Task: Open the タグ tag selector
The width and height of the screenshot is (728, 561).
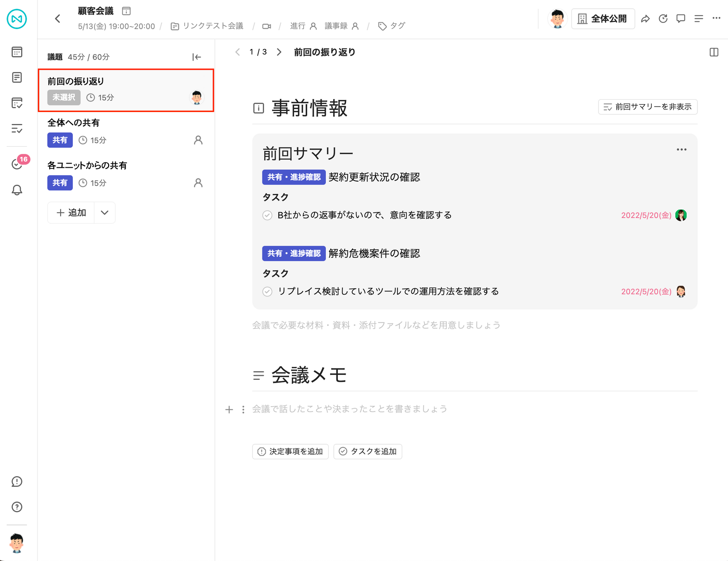Action: [x=392, y=26]
